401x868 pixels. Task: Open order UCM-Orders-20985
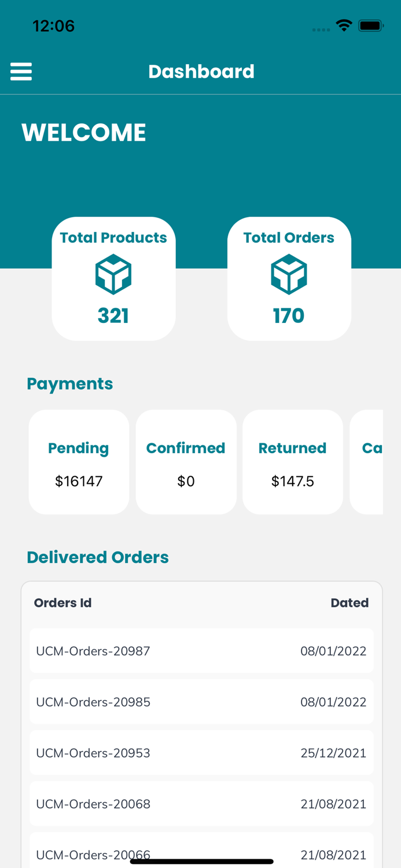click(201, 702)
